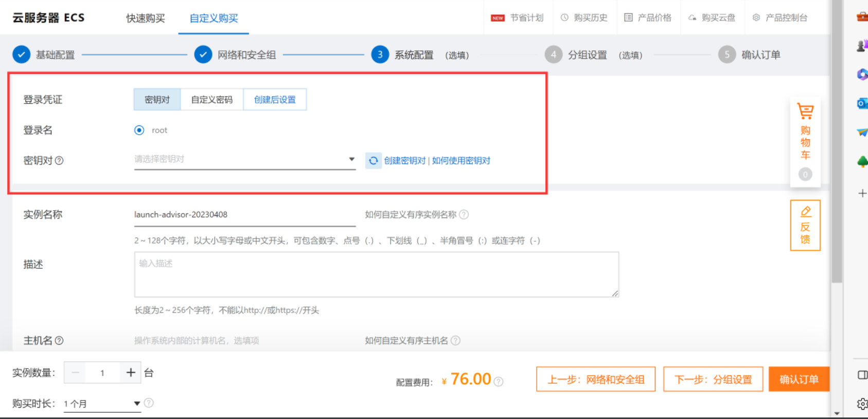
Task: Click the 76.00 configuration fee value
Action: (x=471, y=379)
